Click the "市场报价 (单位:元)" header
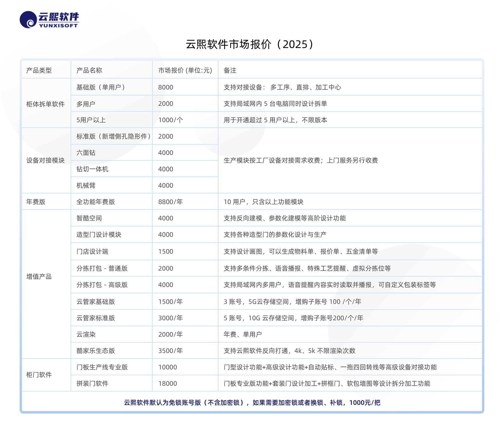 point(185,70)
